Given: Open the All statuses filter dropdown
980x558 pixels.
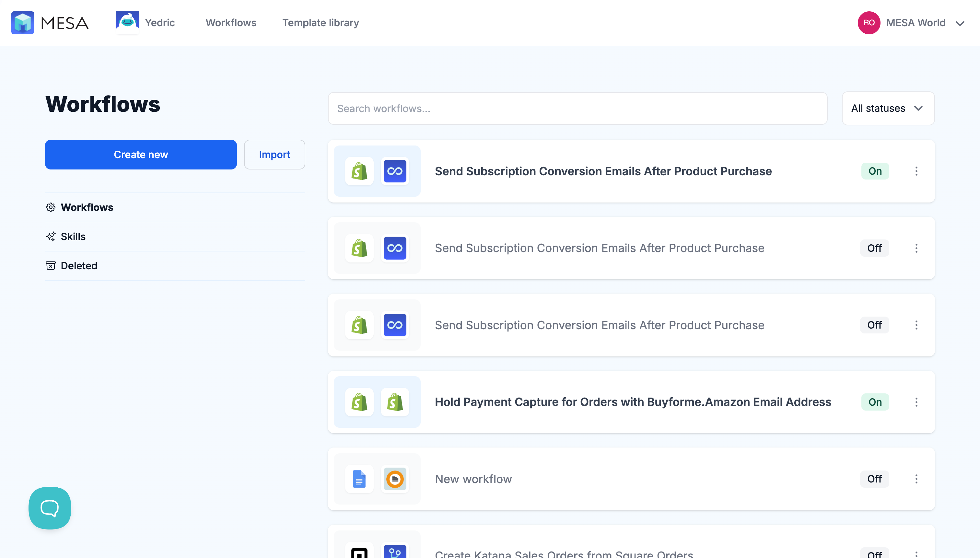Looking at the screenshot, I should (888, 109).
